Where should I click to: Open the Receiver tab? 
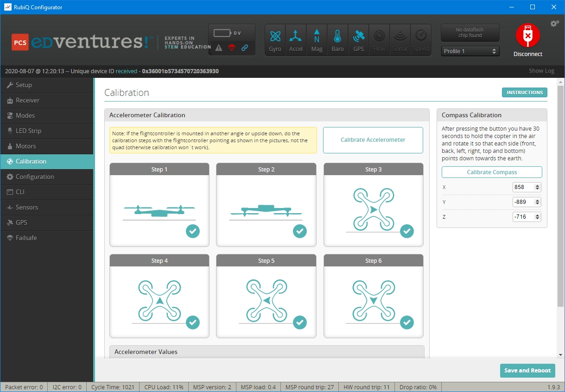coord(47,100)
